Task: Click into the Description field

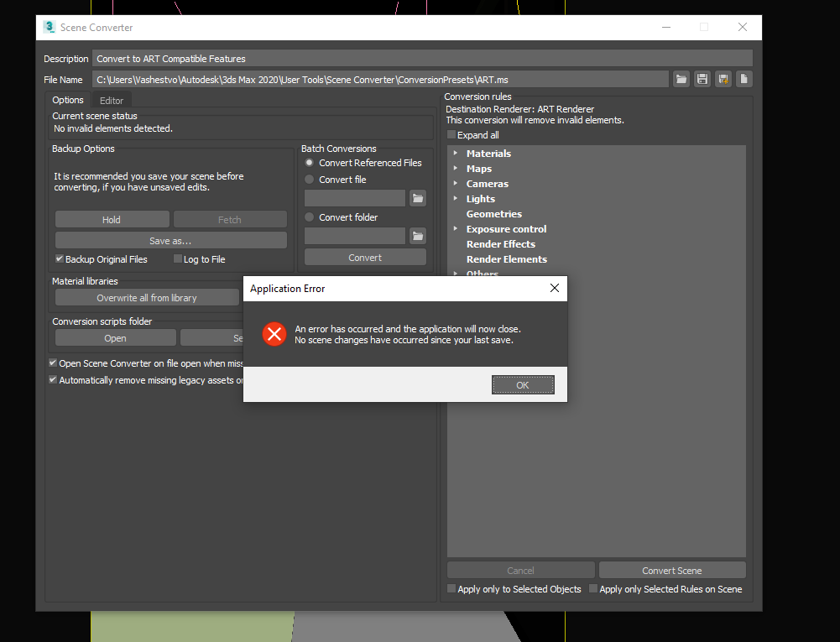Action: coord(422,59)
